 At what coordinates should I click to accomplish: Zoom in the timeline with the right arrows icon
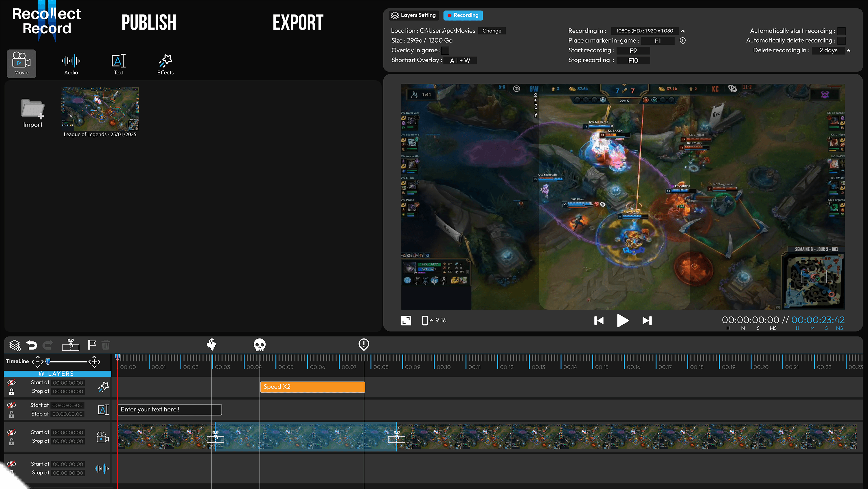pyautogui.click(x=94, y=362)
